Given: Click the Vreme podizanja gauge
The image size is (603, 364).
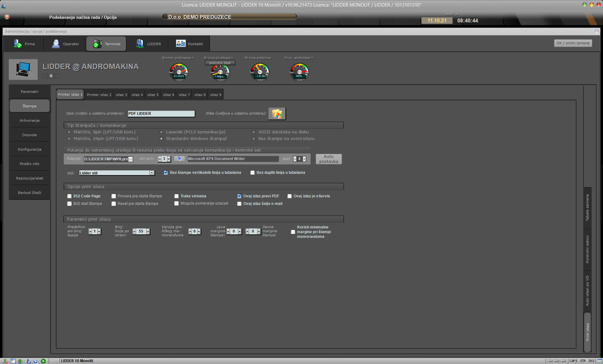Looking at the screenshot, I should (x=179, y=72).
